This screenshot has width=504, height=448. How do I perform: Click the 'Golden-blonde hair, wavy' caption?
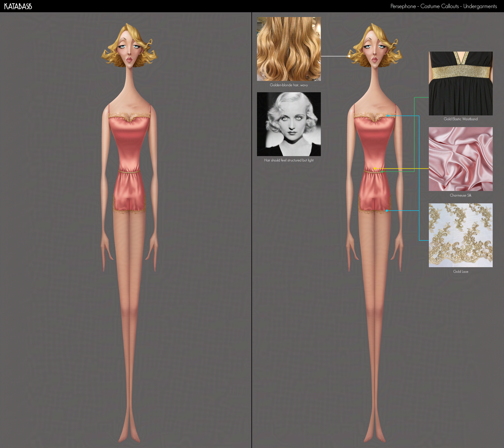click(x=289, y=85)
